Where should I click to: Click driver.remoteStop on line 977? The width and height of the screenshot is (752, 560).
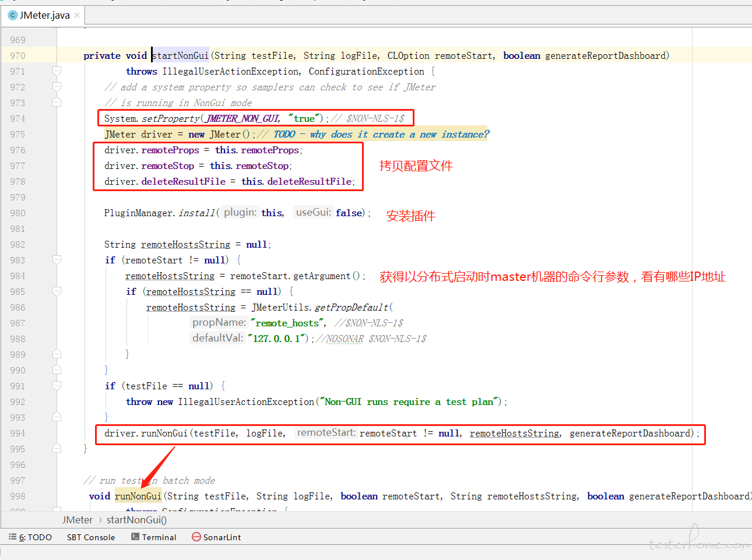click(x=149, y=165)
